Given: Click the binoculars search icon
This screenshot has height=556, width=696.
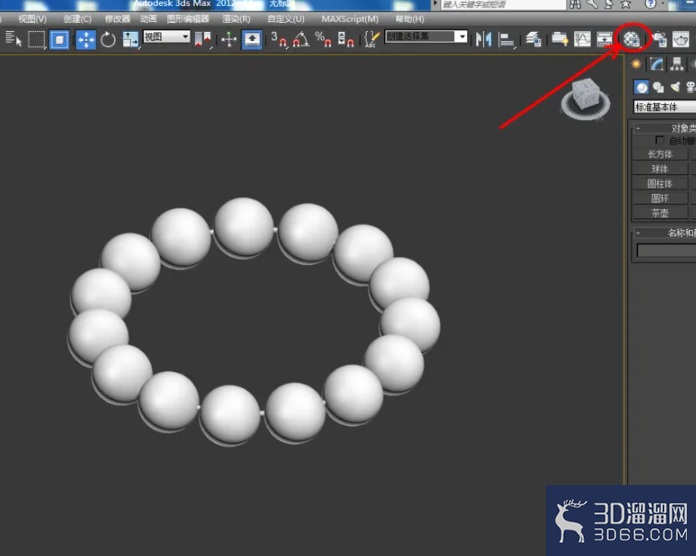Looking at the screenshot, I should [x=575, y=4].
